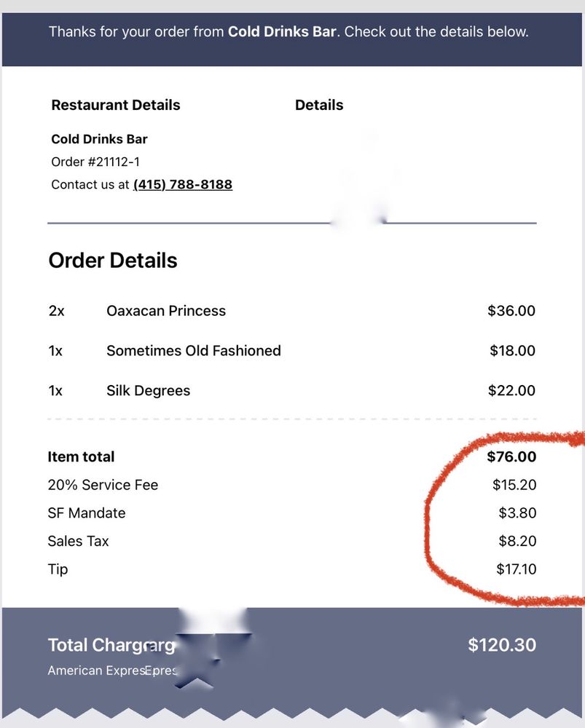
Task: Click the bold Cold Drinks Bar name in the banner
Action: 283,32
